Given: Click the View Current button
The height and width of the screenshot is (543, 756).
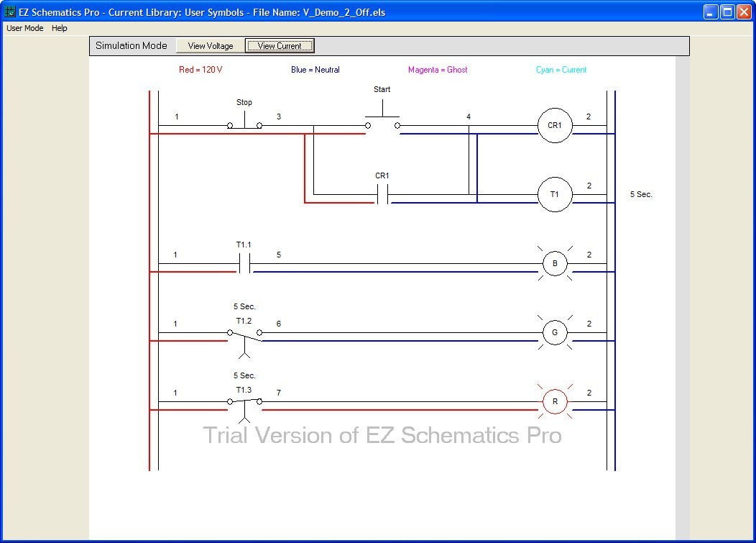Looking at the screenshot, I should 279,45.
